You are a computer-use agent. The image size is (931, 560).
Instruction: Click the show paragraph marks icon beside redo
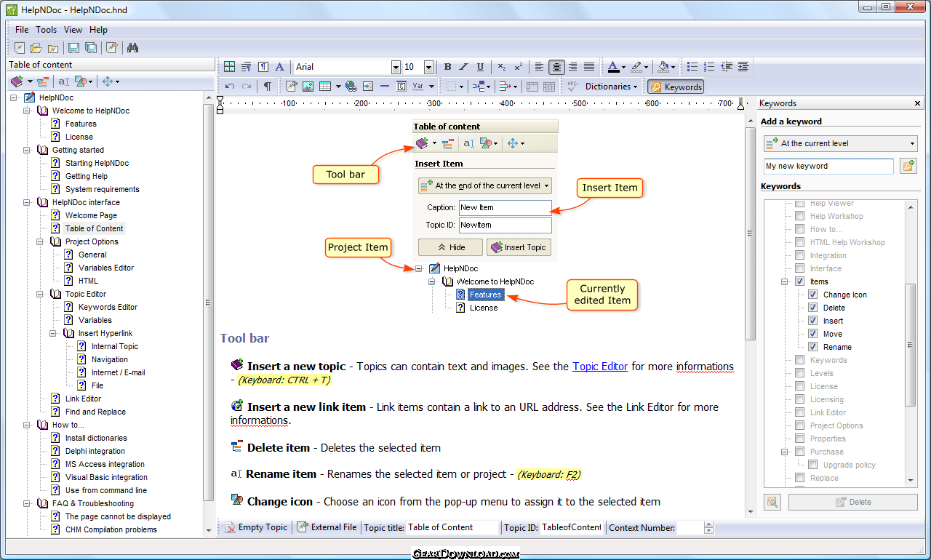tap(267, 87)
